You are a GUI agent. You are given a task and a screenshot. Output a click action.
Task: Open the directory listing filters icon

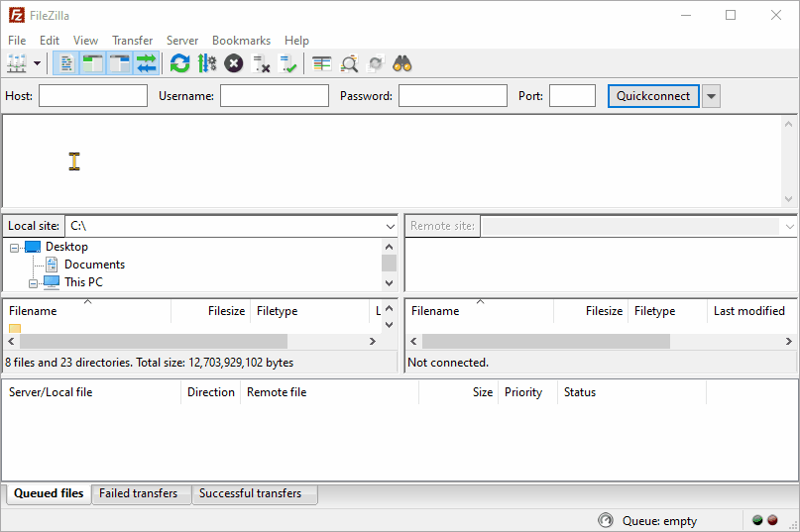(x=322, y=63)
